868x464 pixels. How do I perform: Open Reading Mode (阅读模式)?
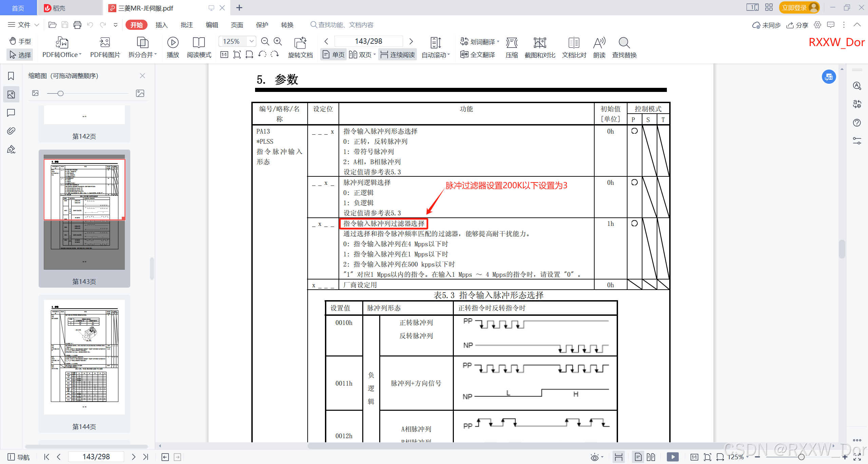click(x=199, y=43)
